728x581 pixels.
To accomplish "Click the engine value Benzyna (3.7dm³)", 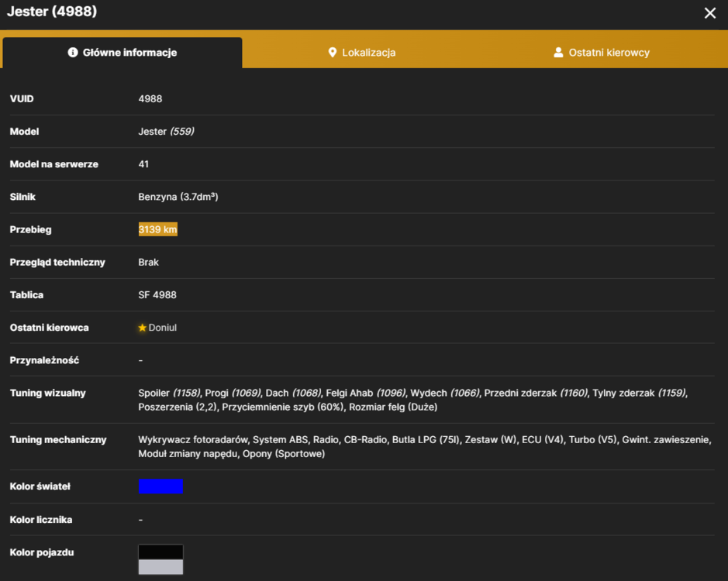I will tap(178, 197).
